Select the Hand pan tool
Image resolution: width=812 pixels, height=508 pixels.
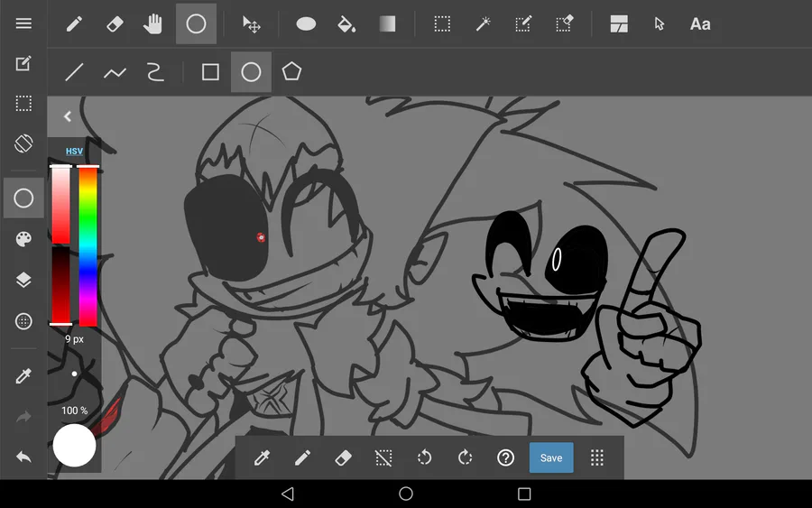[152, 23]
